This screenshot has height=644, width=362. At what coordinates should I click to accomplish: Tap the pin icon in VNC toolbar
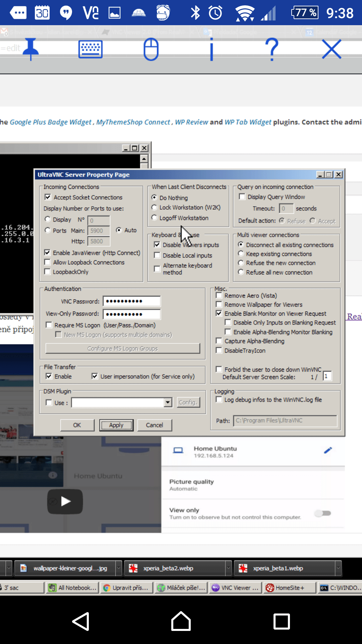click(x=31, y=49)
